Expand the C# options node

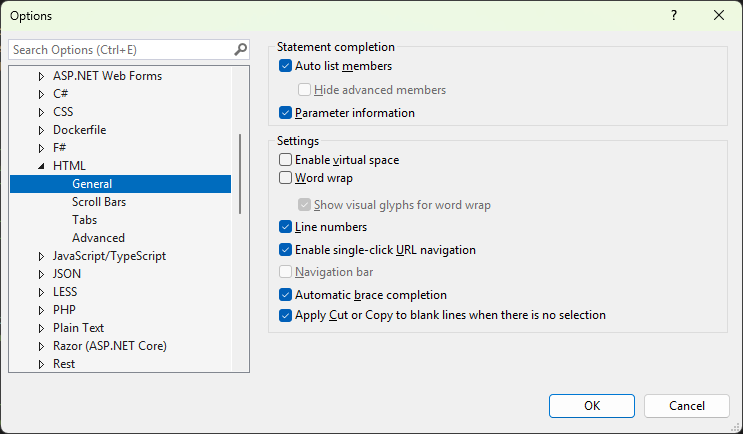point(41,94)
